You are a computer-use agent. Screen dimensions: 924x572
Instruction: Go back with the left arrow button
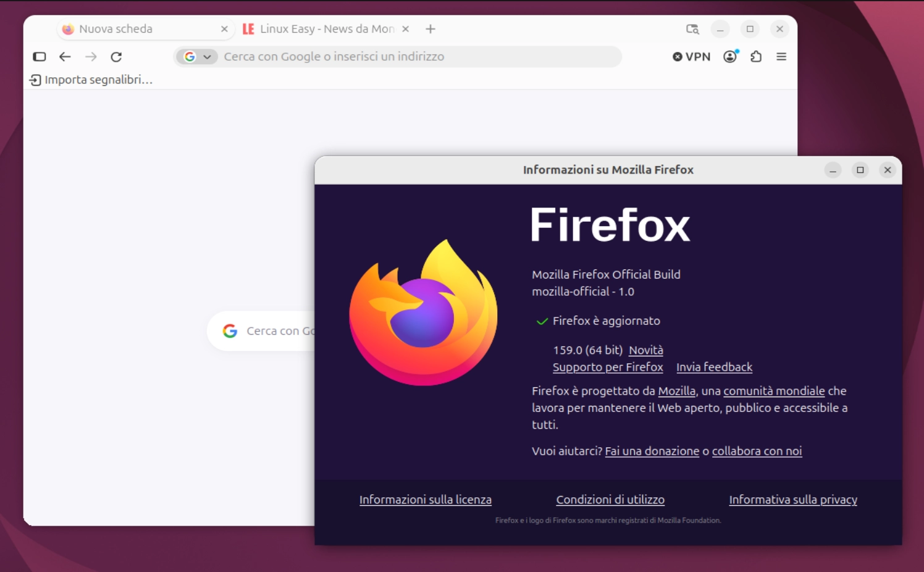pyautogui.click(x=65, y=57)
